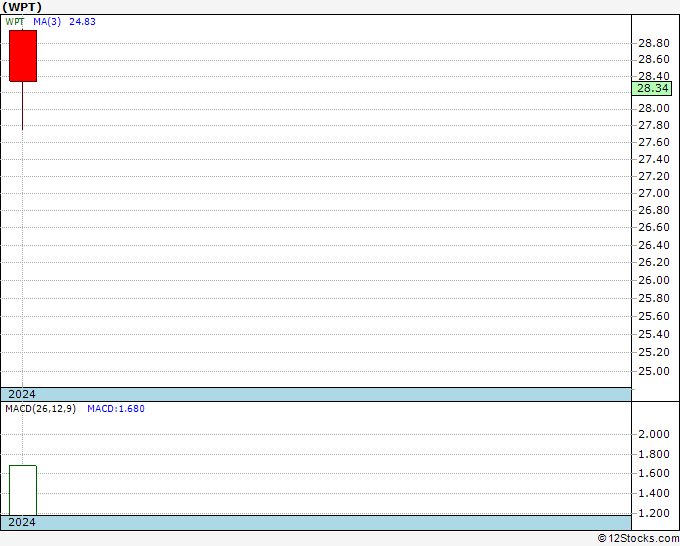Click the 26.00 price axis label
The image size is (680, 546).
654,280
